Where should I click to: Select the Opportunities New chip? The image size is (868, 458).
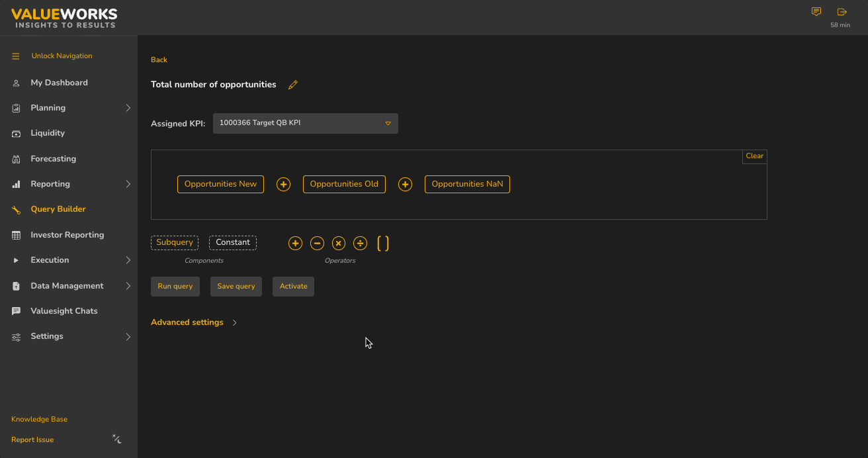click(x=220, y=185)
